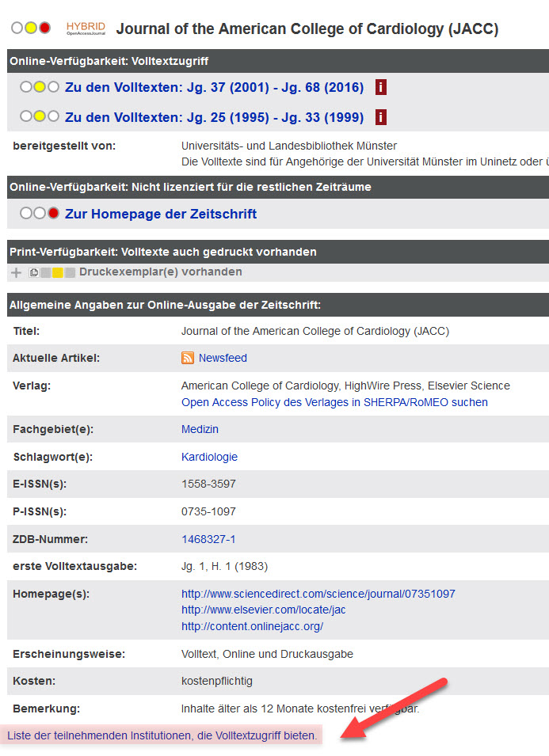Open Zur Homepage der Zeitschrift link
The height and width of the screenshot is (756, 549).
161,214
